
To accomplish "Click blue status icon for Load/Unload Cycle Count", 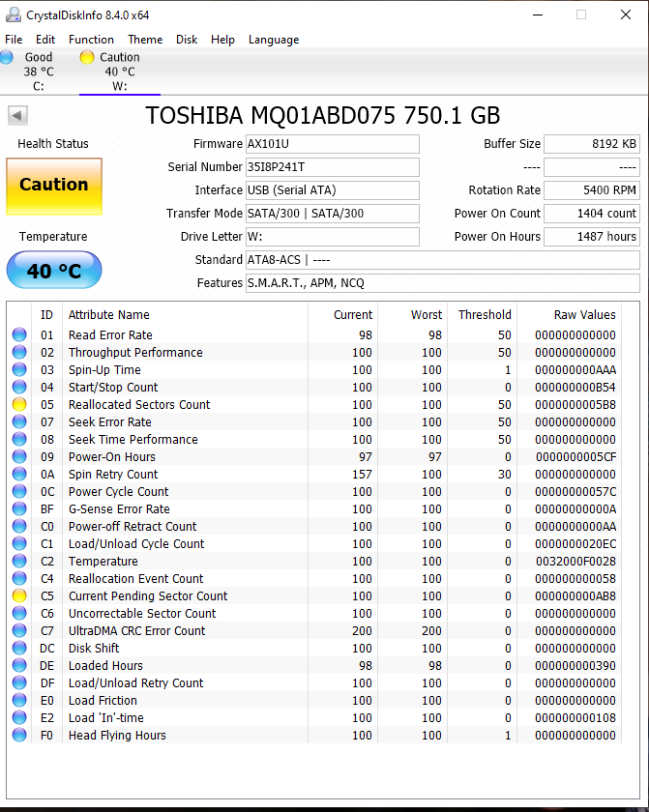I will click(19, 543).
